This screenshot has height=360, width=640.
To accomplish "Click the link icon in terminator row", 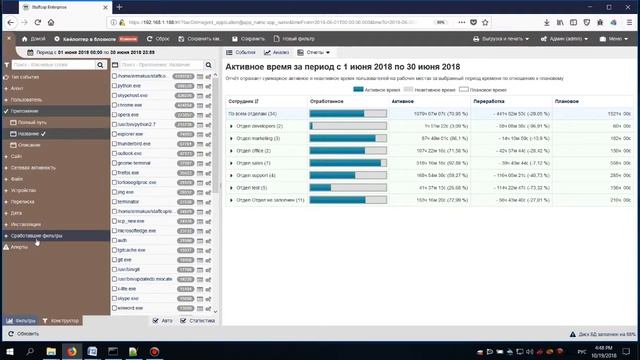I will [208, 202].
